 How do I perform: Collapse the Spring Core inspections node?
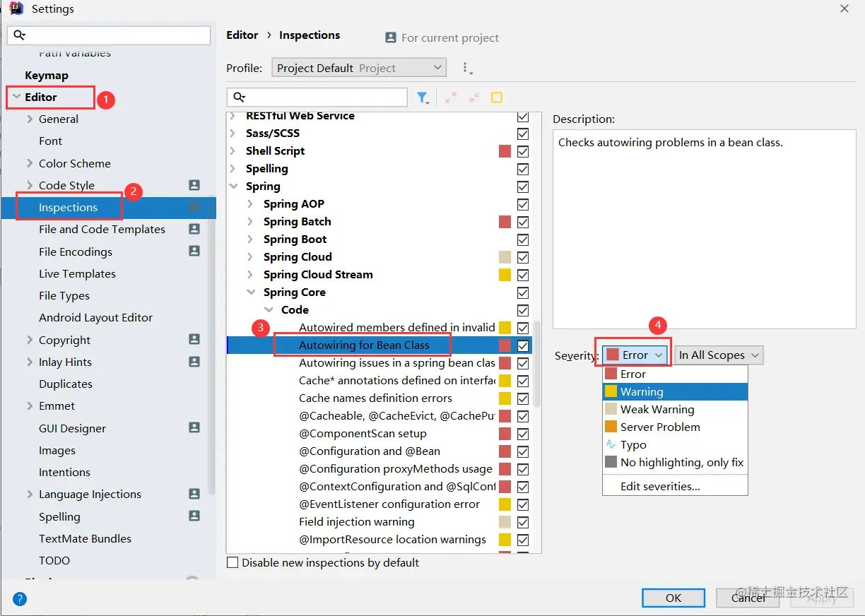point(250,292)
